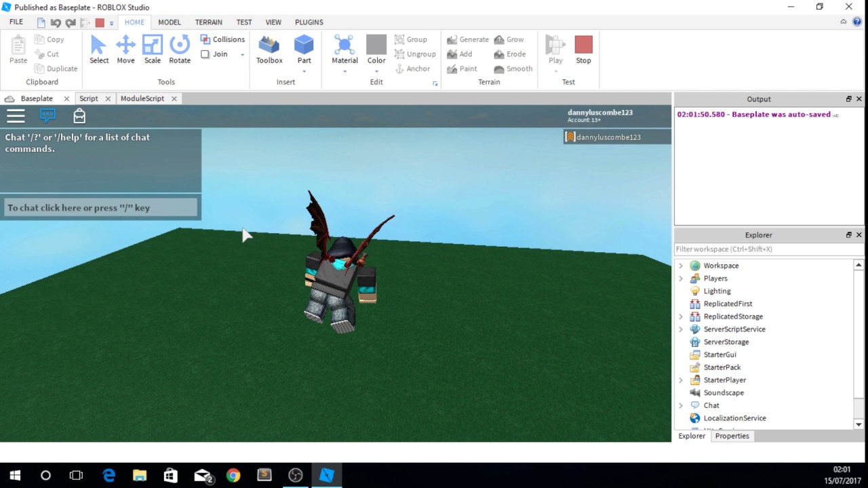Select Lighting in Explorer
The height and width of the screenshot is (488, 868).
[717, 291]
